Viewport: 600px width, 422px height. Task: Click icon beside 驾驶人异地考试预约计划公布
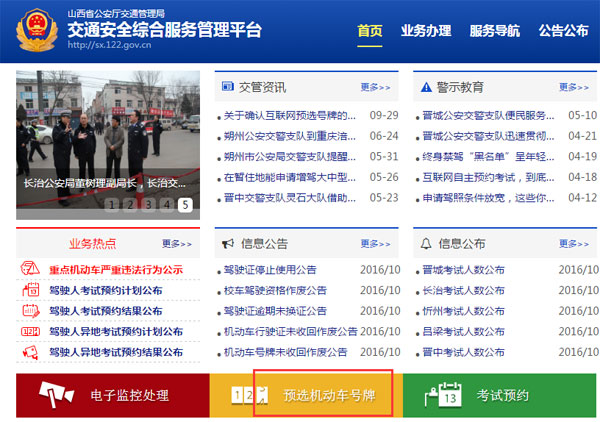(x=31, y=331)
